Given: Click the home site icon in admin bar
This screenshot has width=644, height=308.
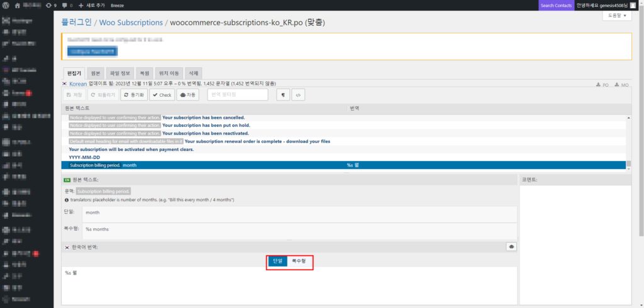Looking at the screenshot, I should point(17,5).
